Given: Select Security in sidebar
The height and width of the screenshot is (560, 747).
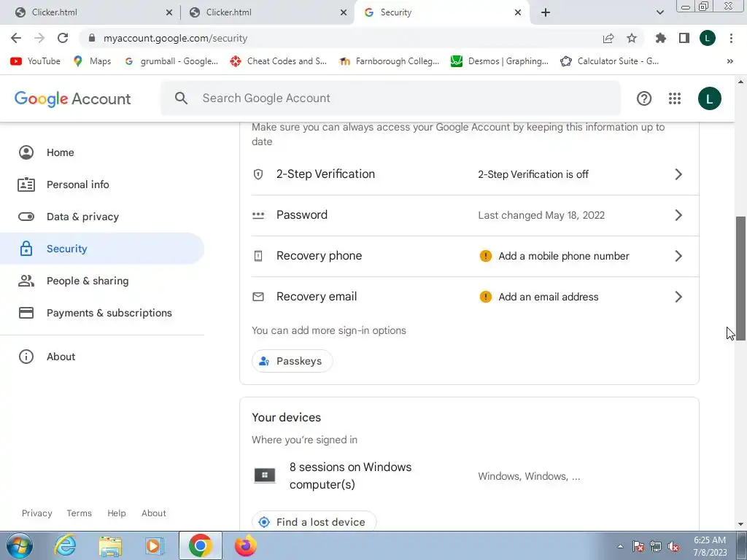Looking at the screenshot, I should [x=102, y=249].
